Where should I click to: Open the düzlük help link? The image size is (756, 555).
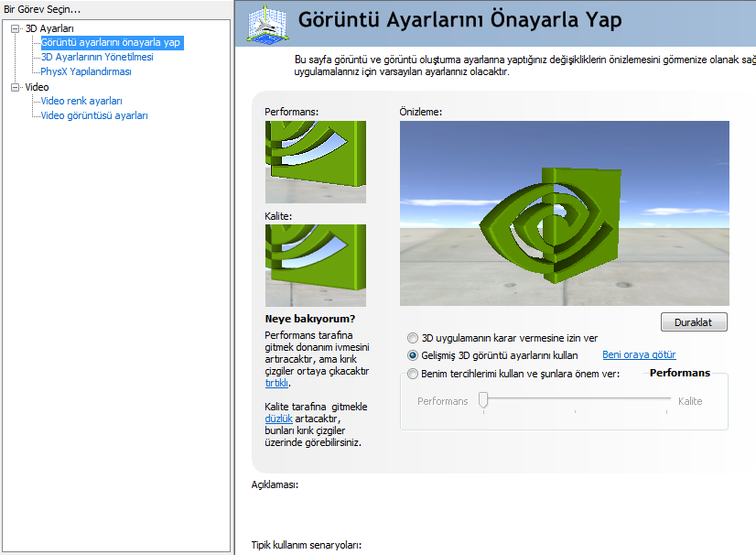point(278,419)
